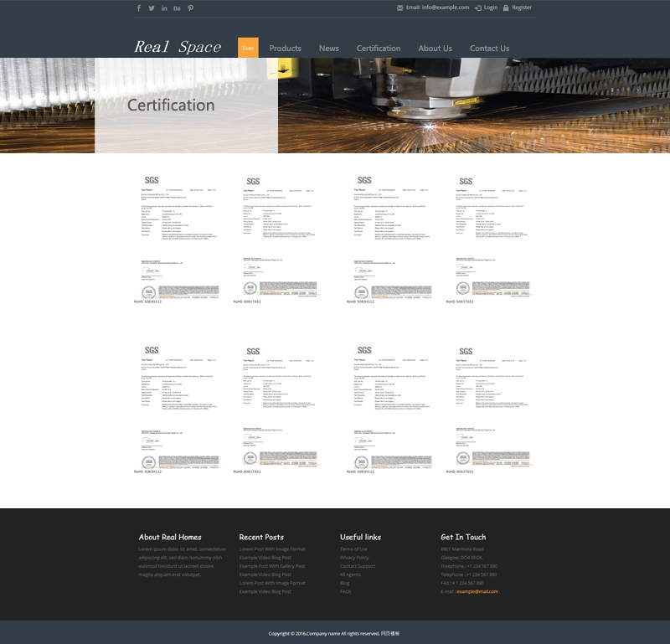670x644 pixels.
Task: Click the Login arrow icon
Action: pyautogui.click(x=477, y=8)
